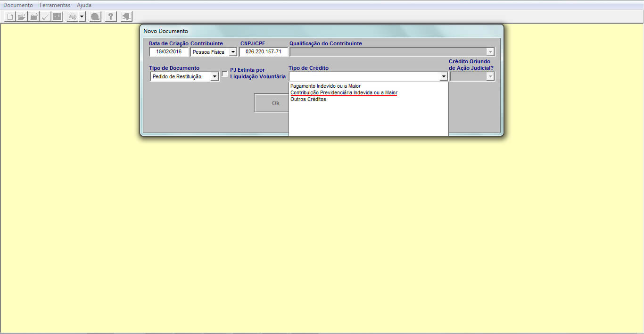This screenshot has height=334, width=644.
Task: Open the Ferramentas menu
Action: pyautogui.click(x=55, y=5)
